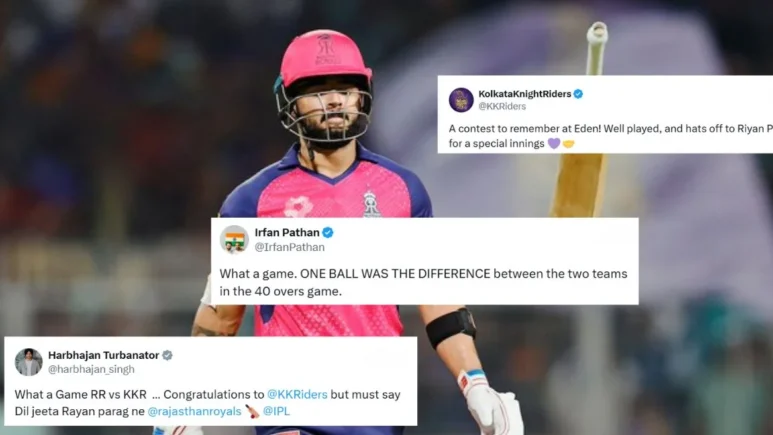Image resolution: width=773 pixels, height=435 pixels.
Task: Click the @KKRiders handle under KolkataKnightRiders
Action: pos(502,106)
